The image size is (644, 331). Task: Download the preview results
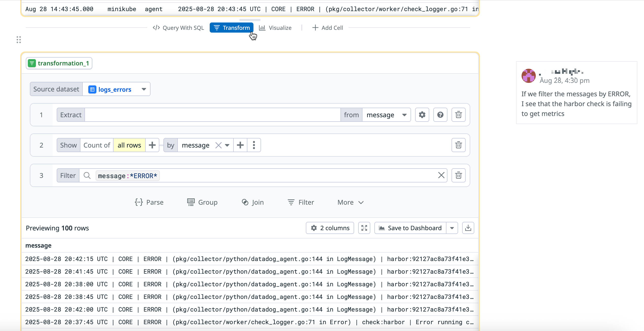(x=468, y=228)
